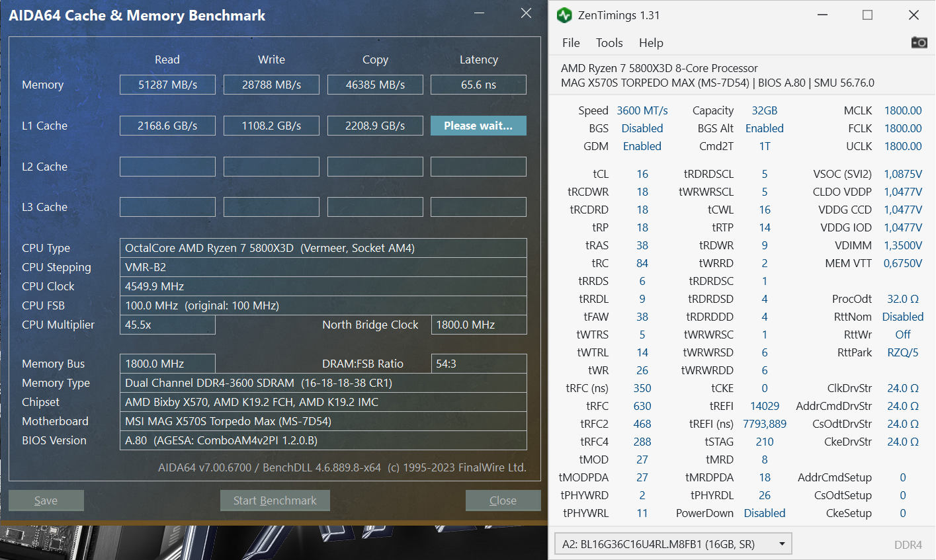This screenshot has height=560, width=936.
Task: Click the AMD Ryzen 7 5800X3D processor text
Action: pos(659,68)
